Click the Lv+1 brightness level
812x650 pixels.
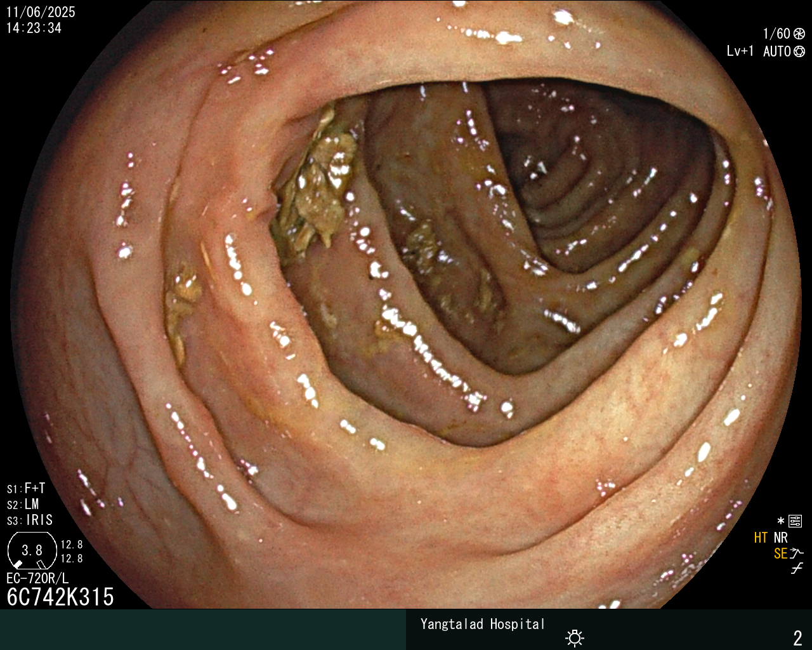tap(740, 51)
